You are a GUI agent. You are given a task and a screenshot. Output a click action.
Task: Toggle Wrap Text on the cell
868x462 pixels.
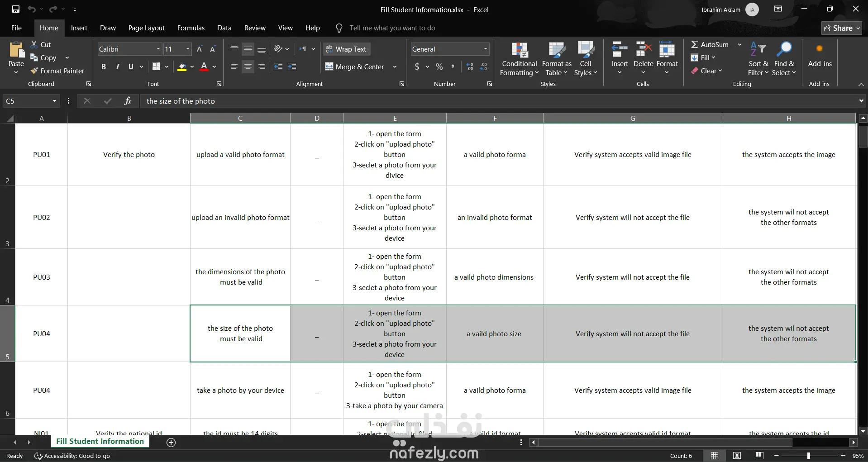tap(347, 49)
